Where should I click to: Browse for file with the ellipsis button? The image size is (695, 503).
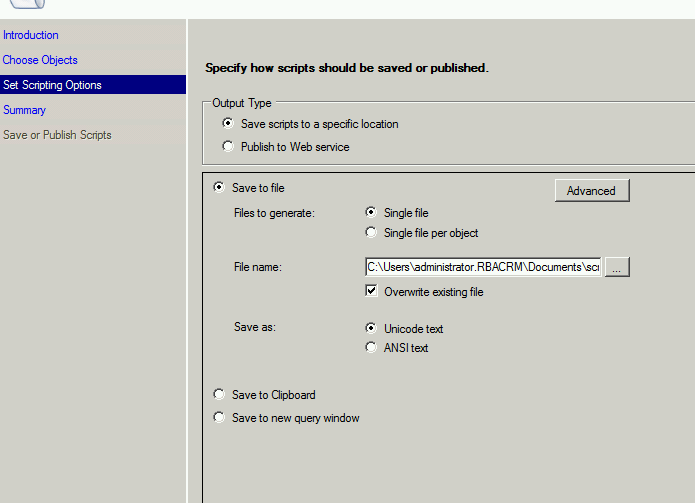tap(617, 267)
